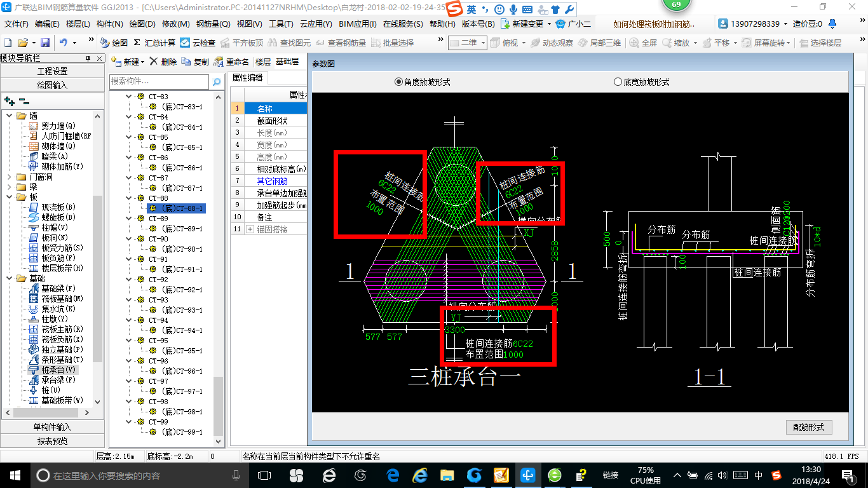
Task: Click the 搜索构件 search field
Action: [x=159, y=82]
